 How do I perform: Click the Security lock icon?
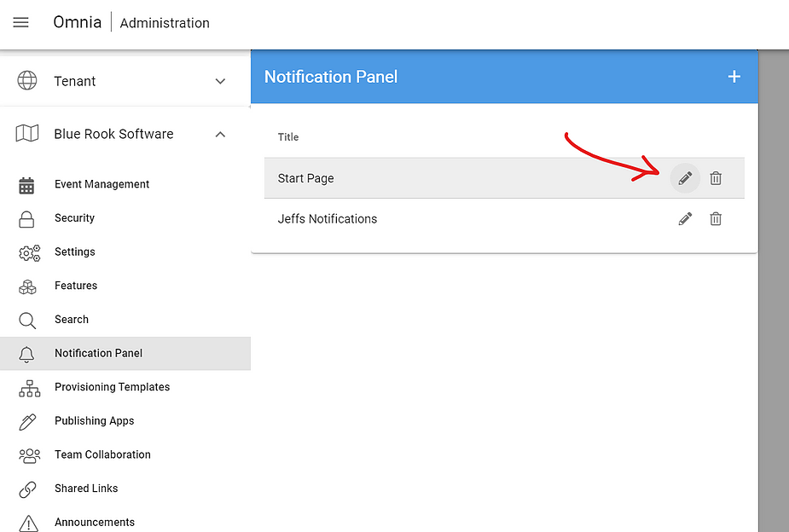pyautogui.click(x=26, y=219)
